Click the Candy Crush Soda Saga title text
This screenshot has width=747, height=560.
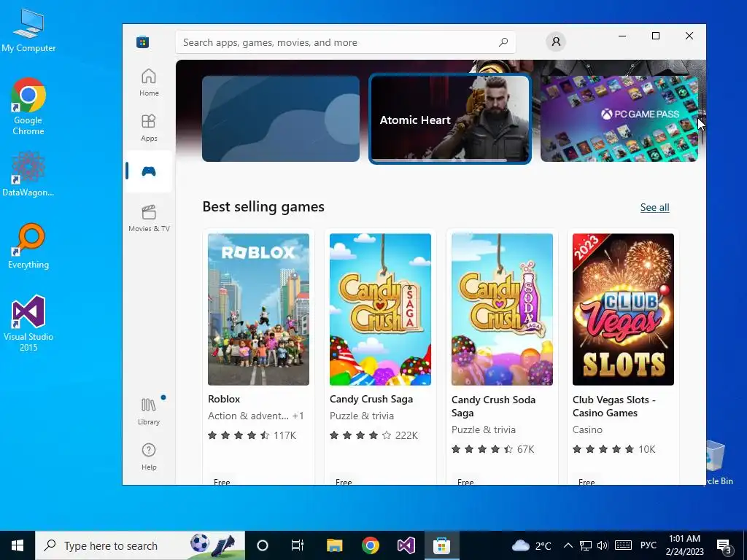[494, 406]
